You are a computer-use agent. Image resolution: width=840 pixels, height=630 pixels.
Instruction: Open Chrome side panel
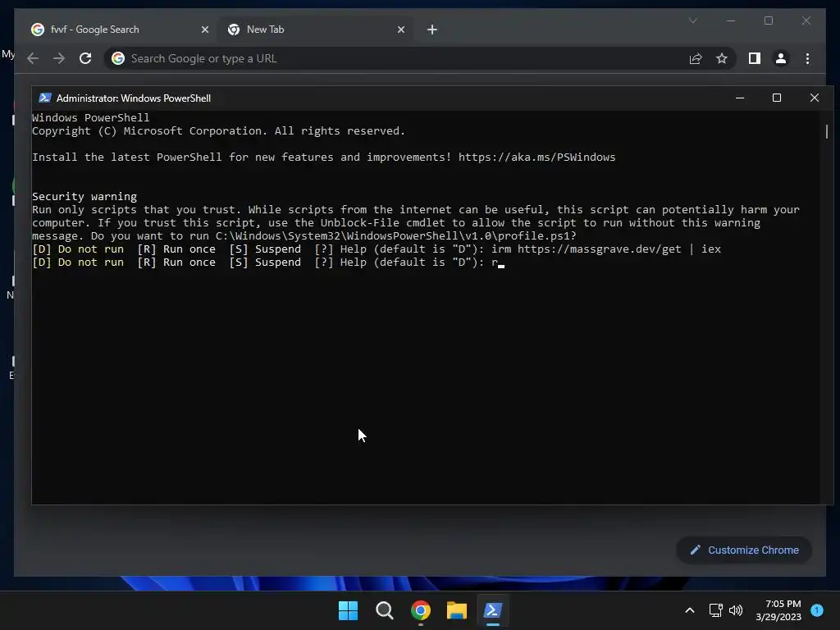(x=755, y=58)
